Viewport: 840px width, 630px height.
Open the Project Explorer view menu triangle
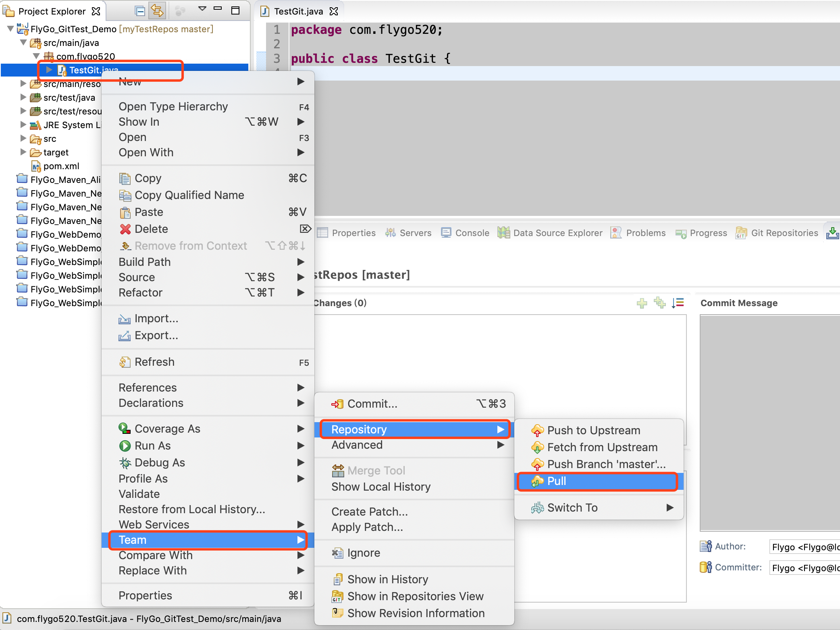pos(202,9)
